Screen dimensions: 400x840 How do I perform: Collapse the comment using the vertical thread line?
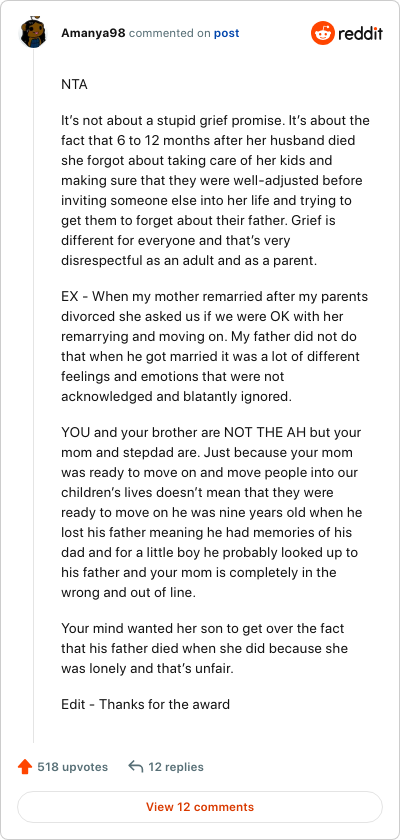pos(33,398)
